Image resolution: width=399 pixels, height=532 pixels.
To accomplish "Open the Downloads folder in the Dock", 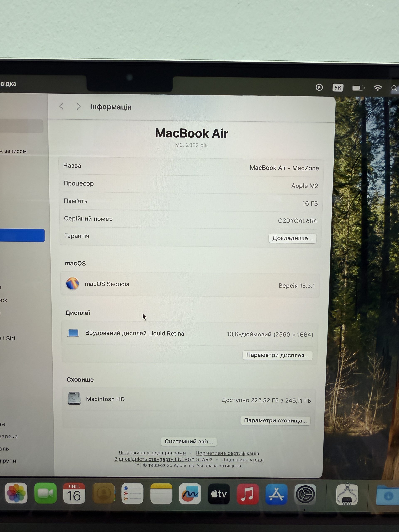I will click(x=388, y=495).
